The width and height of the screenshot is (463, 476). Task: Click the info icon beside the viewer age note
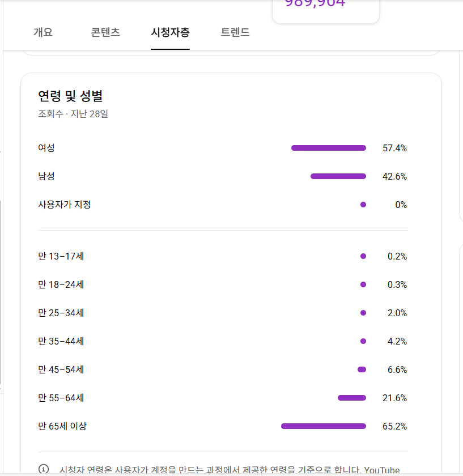44,469
